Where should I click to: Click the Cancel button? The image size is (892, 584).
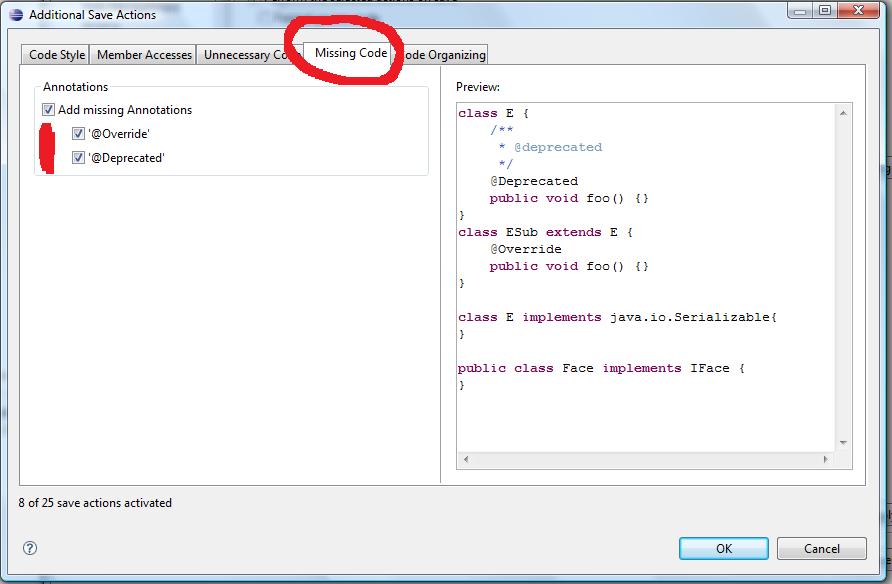tap(822, 548)
